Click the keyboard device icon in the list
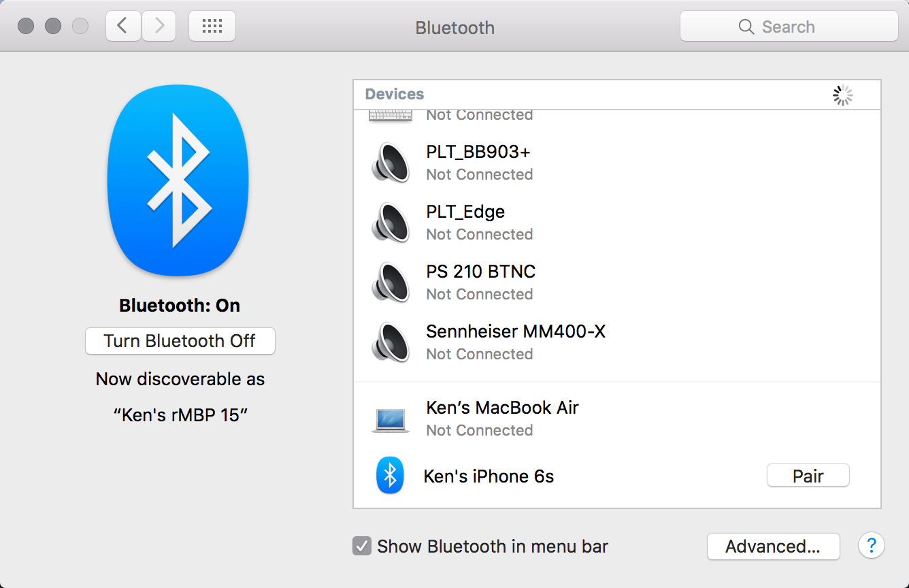The image size is (909, 588). 391,116
